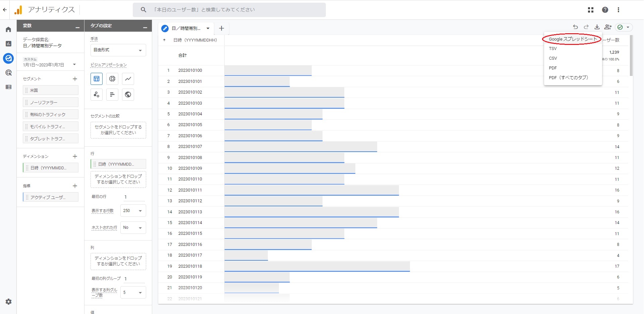Open the Google apps grid icon
Screen dimensions: 644x314
pyautogui.click(x=591, y=10)
